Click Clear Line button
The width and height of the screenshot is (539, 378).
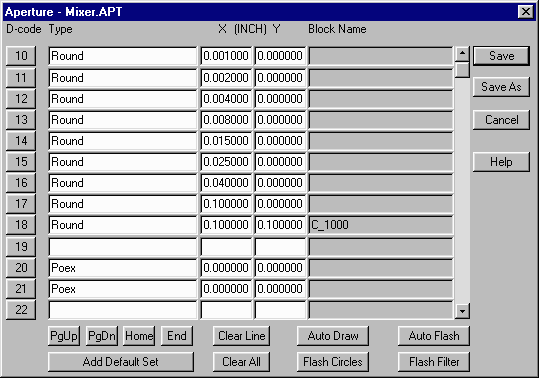tap(241, 336)
